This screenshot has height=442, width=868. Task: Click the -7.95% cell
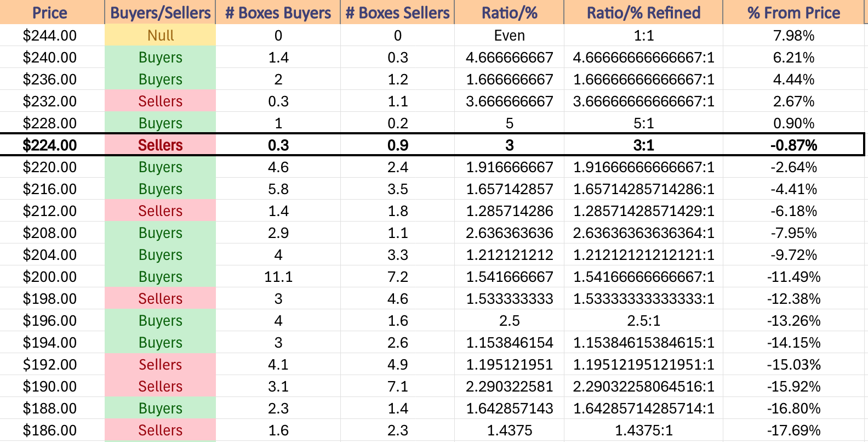(793, 233)
